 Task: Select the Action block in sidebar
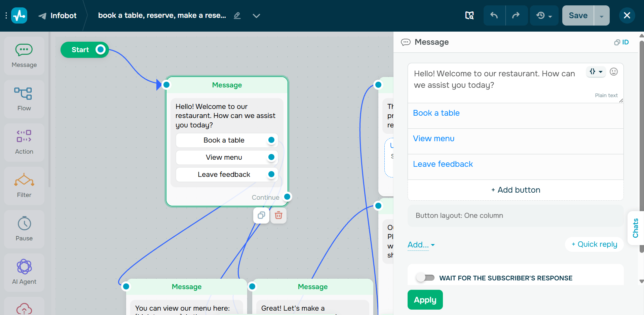pos(24,143)
